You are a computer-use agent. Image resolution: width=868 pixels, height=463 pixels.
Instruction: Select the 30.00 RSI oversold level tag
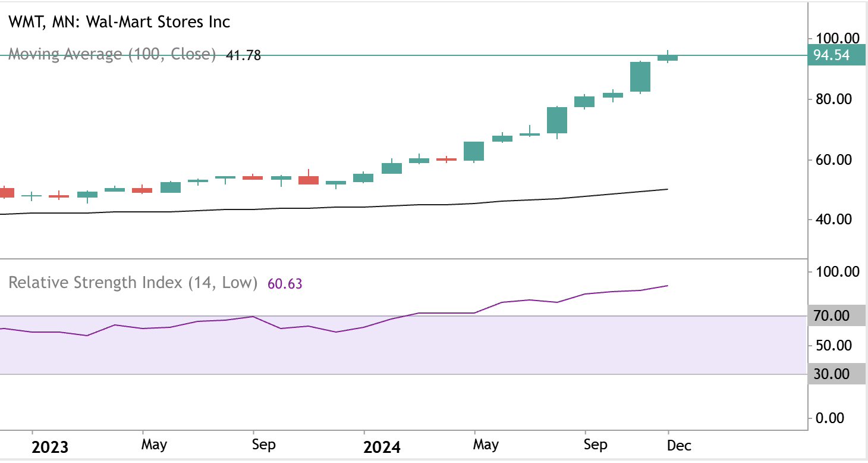pos(836,374)
